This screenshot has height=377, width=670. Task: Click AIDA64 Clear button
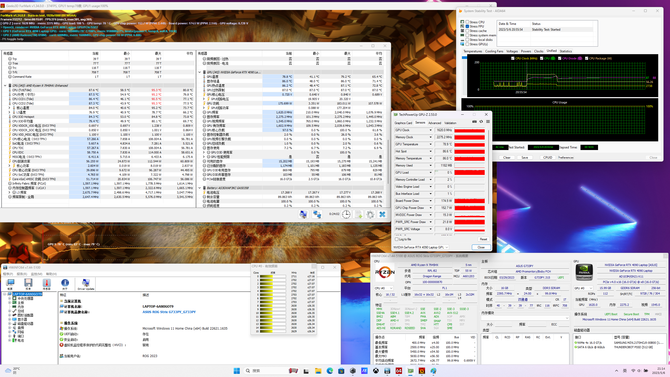[x=506, y=157]
